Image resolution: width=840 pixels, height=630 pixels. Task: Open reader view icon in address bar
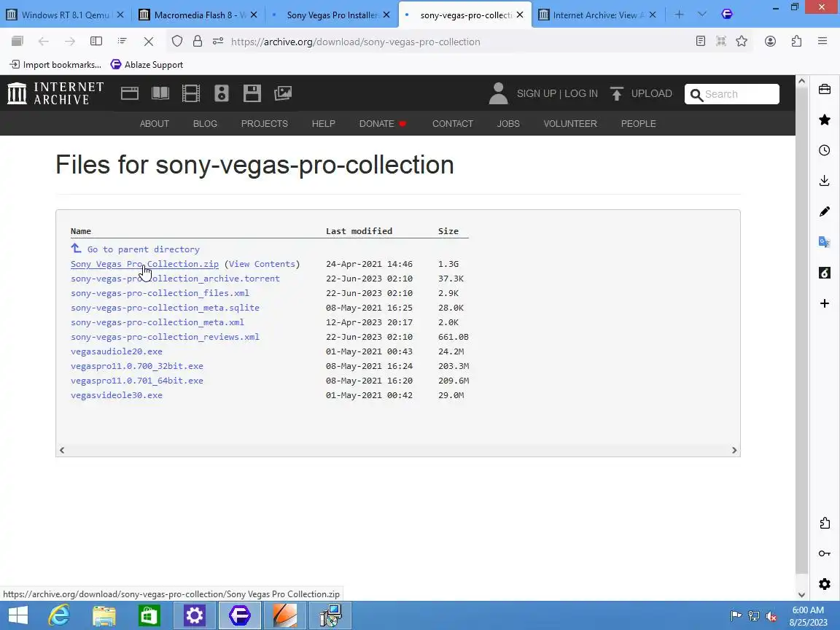pos(701,42)
